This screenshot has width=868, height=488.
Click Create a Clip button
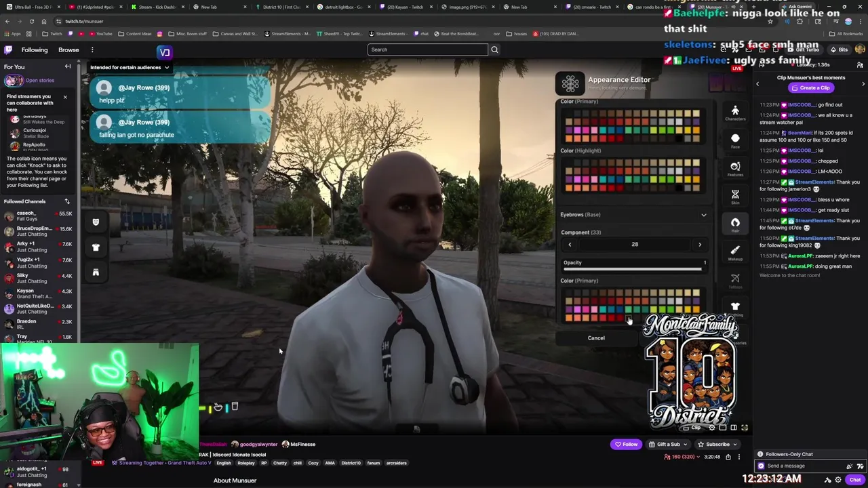coord(810,88)
